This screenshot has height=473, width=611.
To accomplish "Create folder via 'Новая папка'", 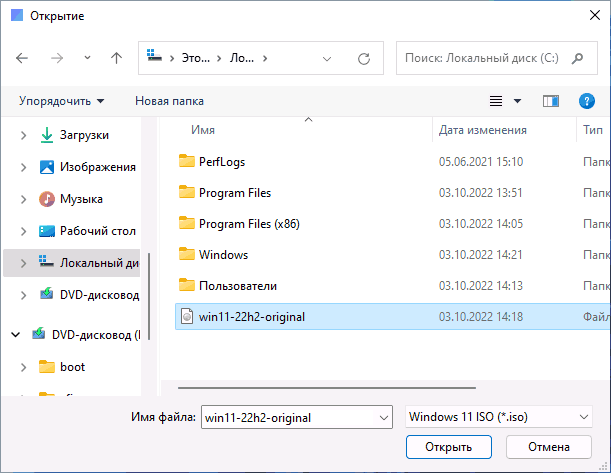I will point(169,101).
